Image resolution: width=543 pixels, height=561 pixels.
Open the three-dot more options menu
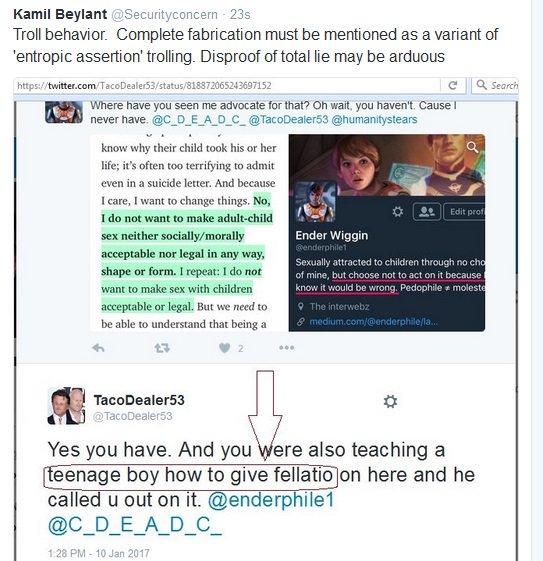click(287, 347)
